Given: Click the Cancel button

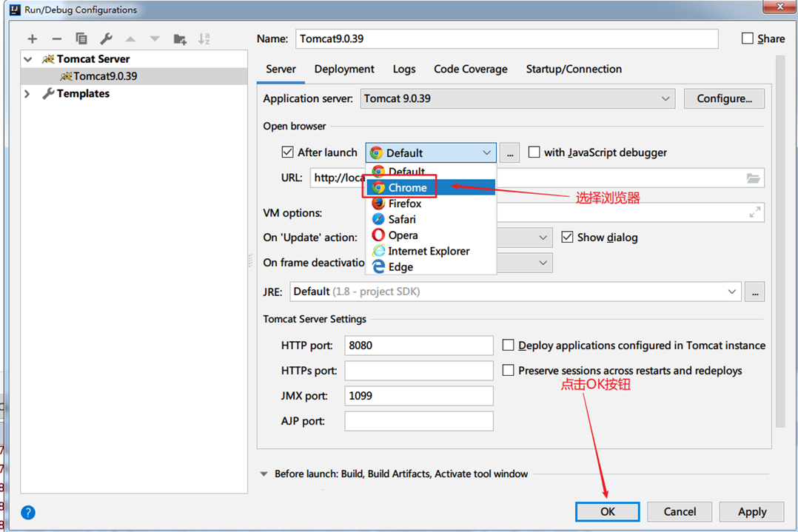Looking at the screenshot, I should [680, 512].
